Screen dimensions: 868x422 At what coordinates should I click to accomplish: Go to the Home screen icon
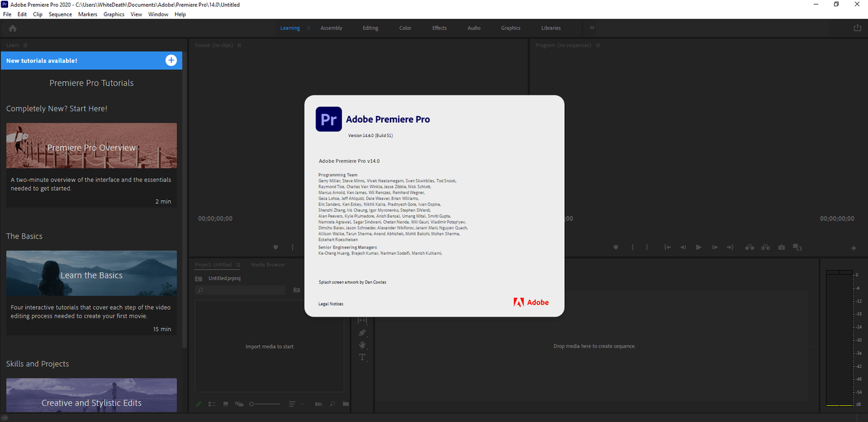tap(12, 28)
